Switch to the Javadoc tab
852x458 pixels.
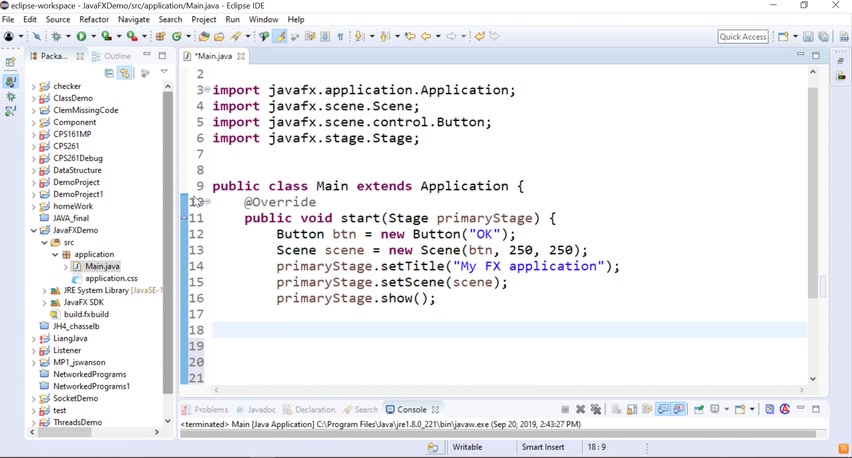(256, 410)
